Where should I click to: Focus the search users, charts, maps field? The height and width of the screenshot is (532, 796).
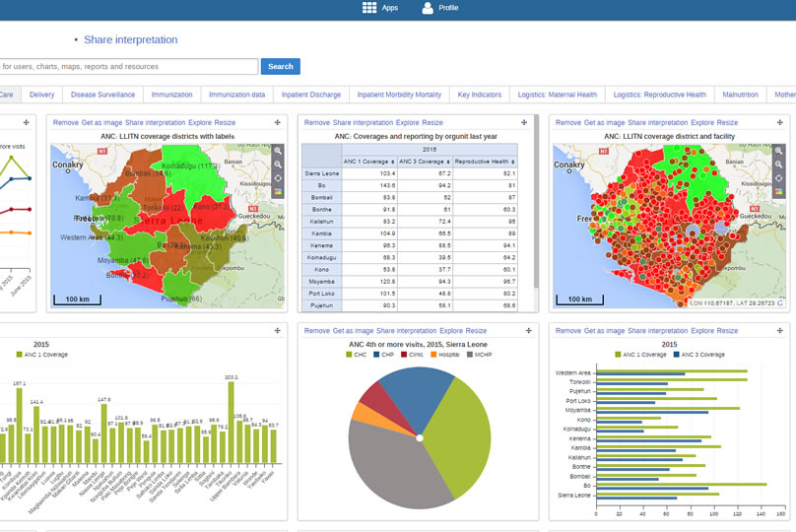pos(128,67)
